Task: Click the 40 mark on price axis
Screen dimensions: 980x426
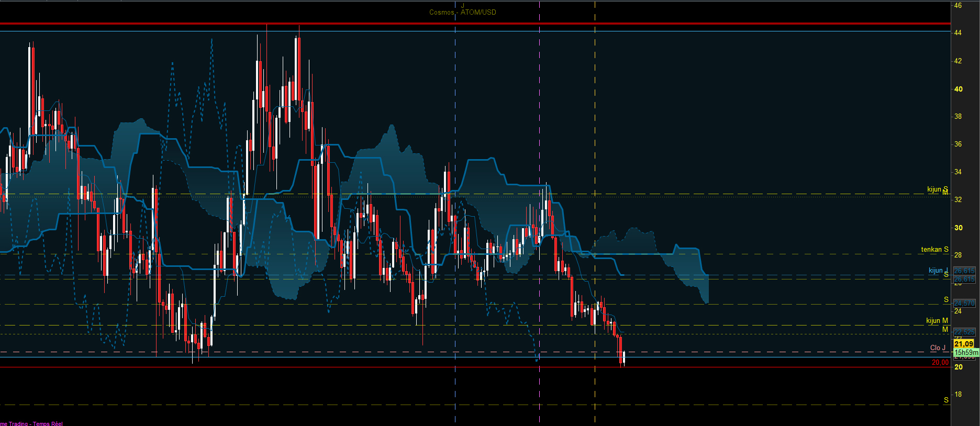Action: [958, 89]
